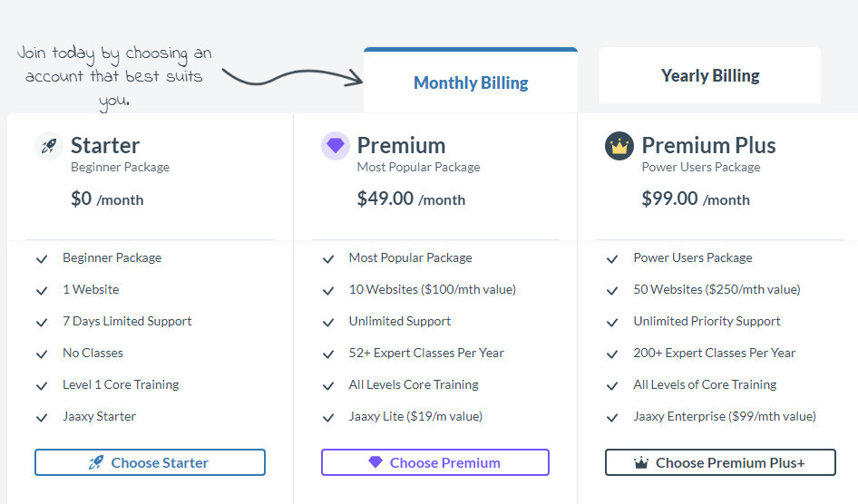The height and width of the screenshot is (504, 858).
Task: Choose the Premium Plus+ plan
Action: 720,462
